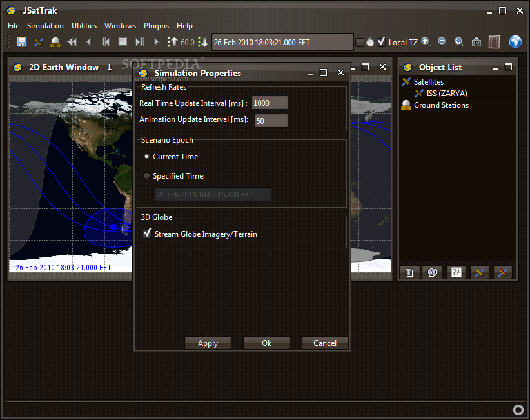Image resolution: width=530 pixels, height=420 pixels.
Task: Minimize the Object List panel
Action: [x=496, y=68]
